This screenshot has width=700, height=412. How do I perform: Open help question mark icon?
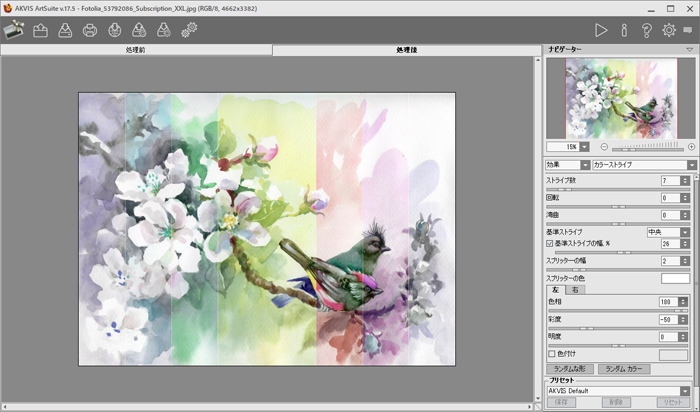646,30
